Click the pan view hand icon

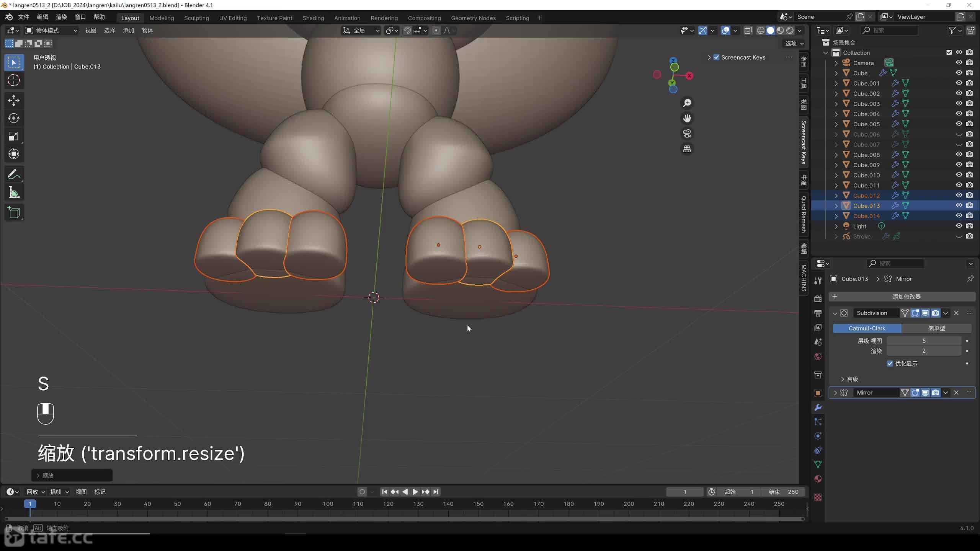tap(687, 118)
